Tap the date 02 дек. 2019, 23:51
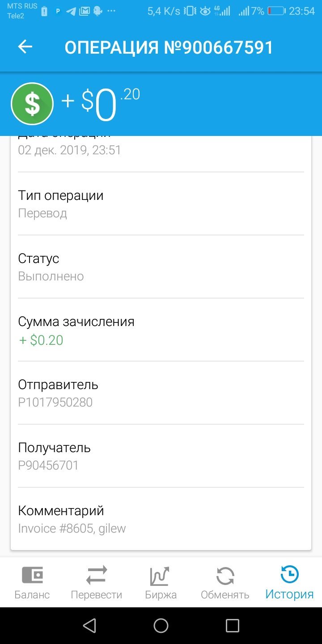This screenshot has height=644, width=322. click(70, 150)
